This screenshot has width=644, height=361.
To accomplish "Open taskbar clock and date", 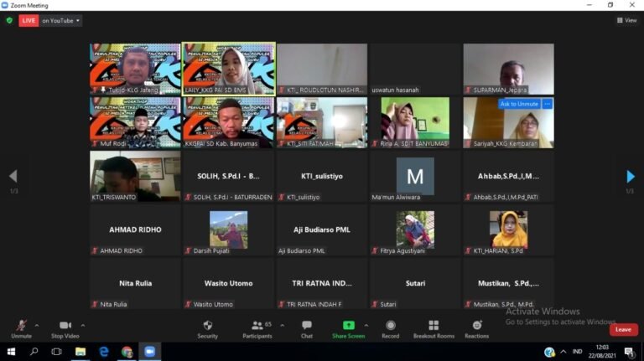I will [602, 352].
